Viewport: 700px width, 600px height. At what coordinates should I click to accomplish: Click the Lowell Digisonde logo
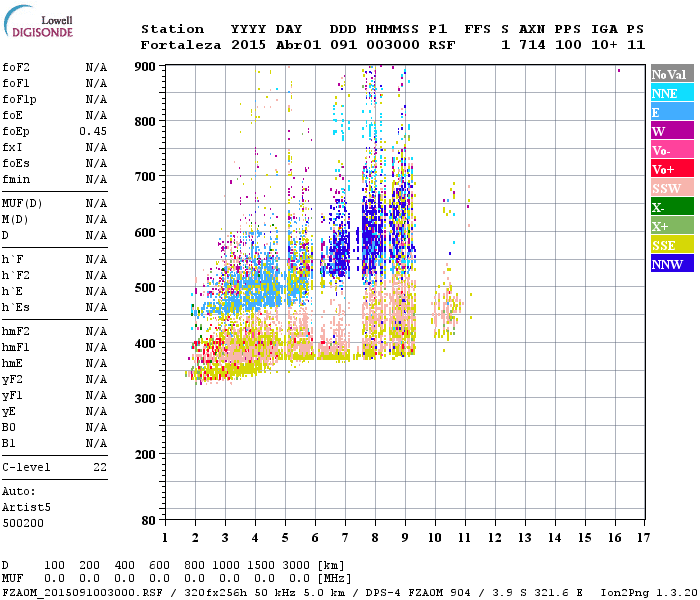(x=38, y=22)
